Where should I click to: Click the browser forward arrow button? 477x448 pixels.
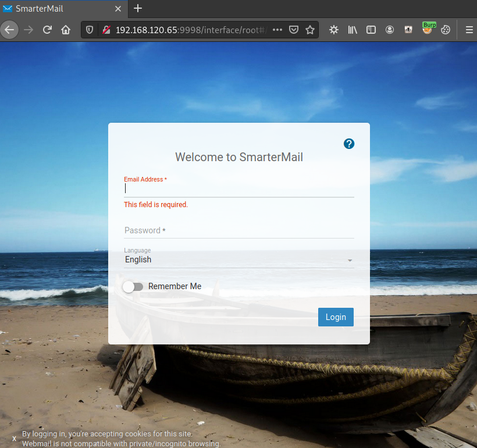click(x=29, y=30)
